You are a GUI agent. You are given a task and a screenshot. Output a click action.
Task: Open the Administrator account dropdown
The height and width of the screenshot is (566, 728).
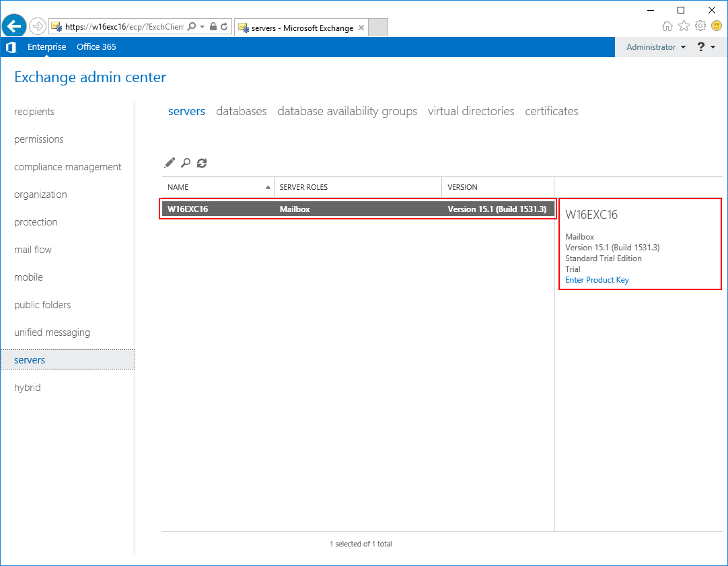[x=655, y=47]
